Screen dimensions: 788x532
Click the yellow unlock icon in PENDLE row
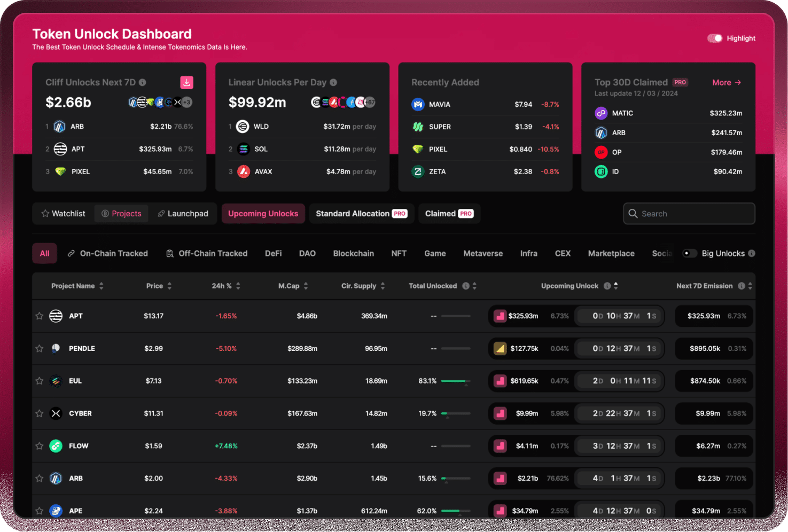[x=500, y=348]
